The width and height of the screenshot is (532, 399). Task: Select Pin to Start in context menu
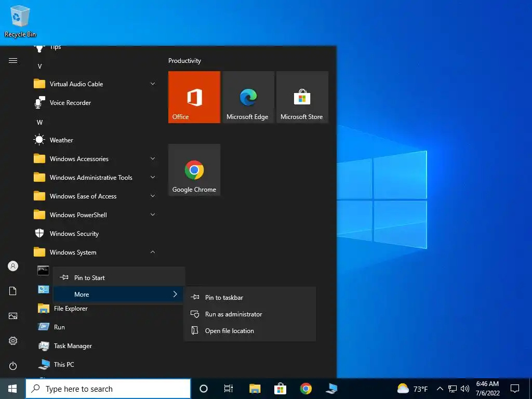(119, 277)
